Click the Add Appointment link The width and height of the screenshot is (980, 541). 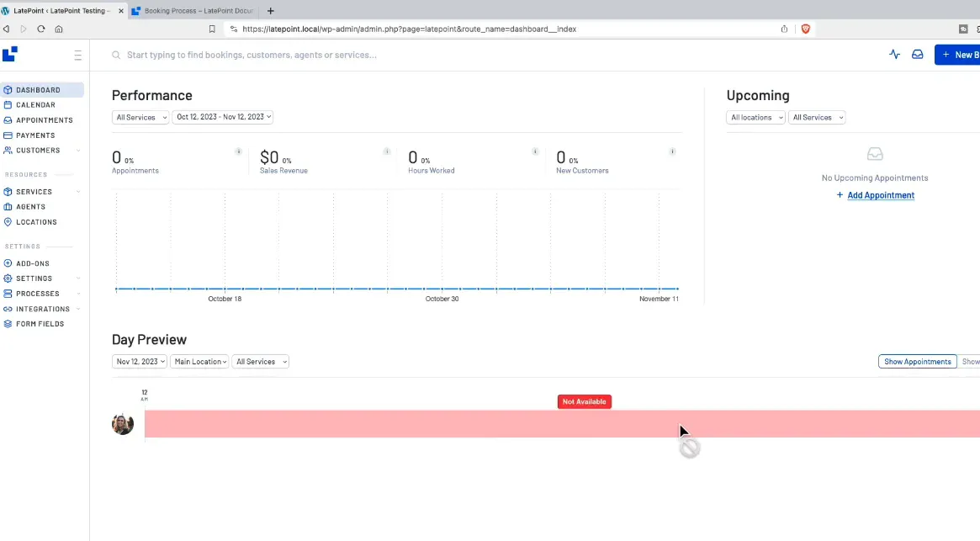880,195
